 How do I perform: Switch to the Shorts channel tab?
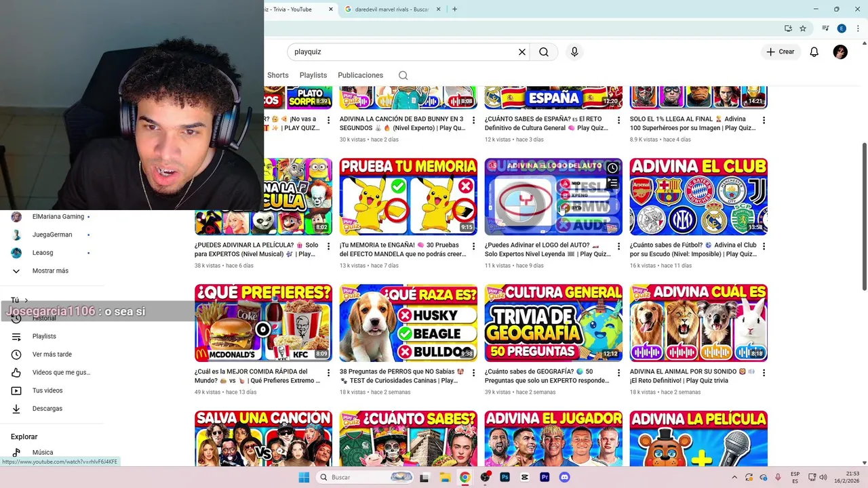[x=277, y=75]
